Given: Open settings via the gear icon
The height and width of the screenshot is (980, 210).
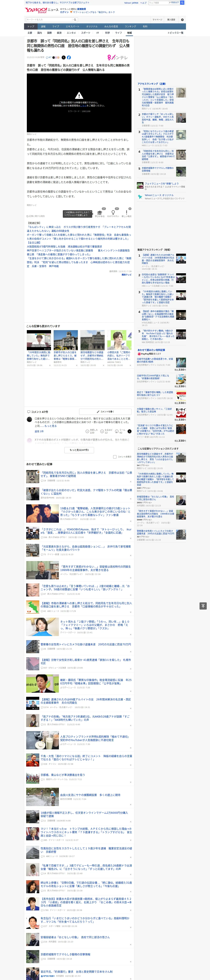Looking at the screenshot, I should click(x=182, y=20).
